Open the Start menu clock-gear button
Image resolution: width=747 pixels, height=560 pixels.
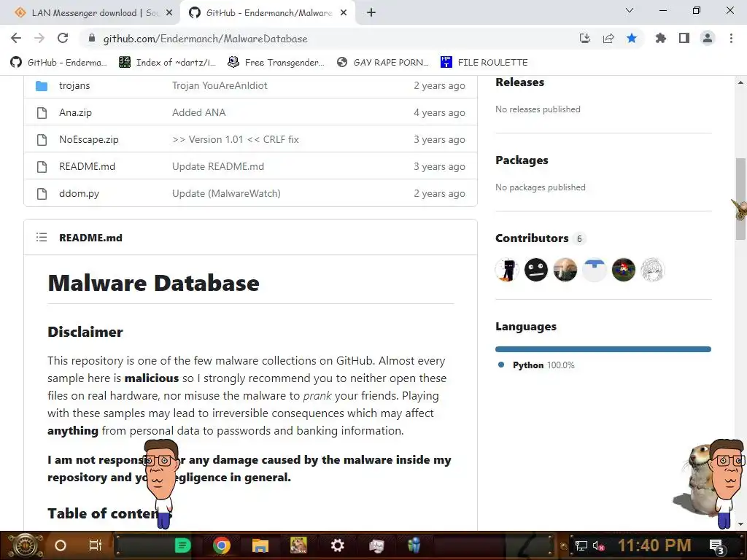point(25,545)
